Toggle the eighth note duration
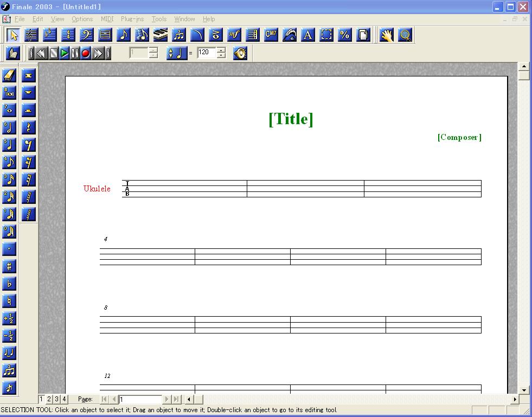The width and height of the screenshot is (532, 417). (x=9, y=162)
